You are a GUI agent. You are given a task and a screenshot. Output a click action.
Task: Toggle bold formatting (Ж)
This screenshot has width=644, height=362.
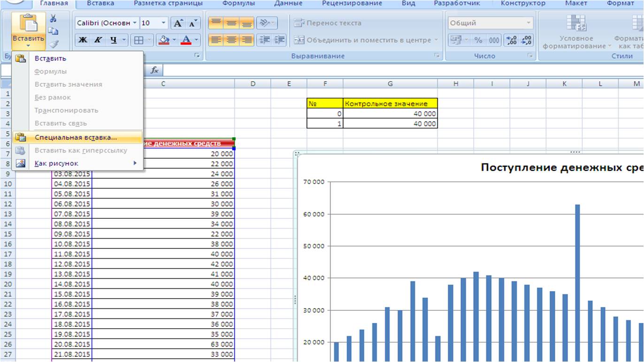tap(82, 40)
